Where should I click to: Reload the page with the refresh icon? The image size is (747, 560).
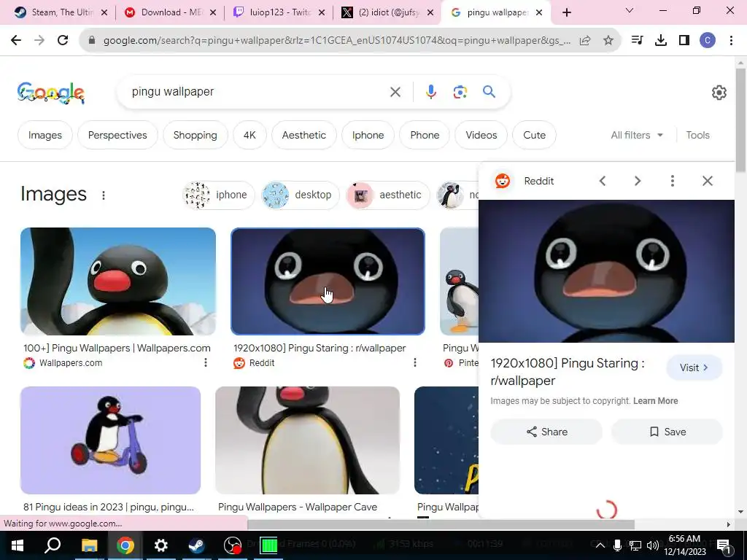[x=63, y=41]
